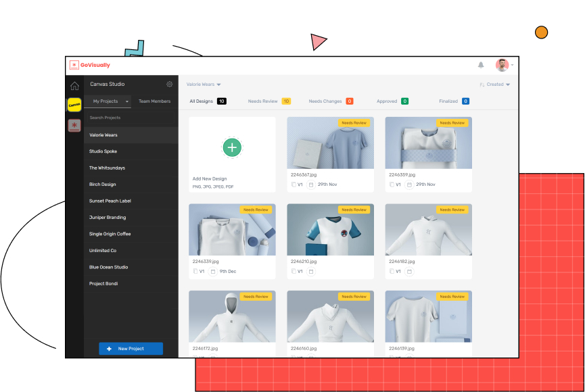Open Canvas Studio settings gear
This screenshot has height=392, width=585.
170,84
